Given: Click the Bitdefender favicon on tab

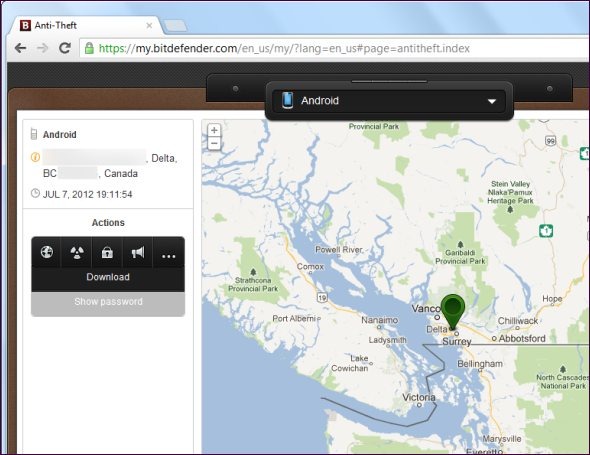Looking at the screenshot, I should pos(25,25).
